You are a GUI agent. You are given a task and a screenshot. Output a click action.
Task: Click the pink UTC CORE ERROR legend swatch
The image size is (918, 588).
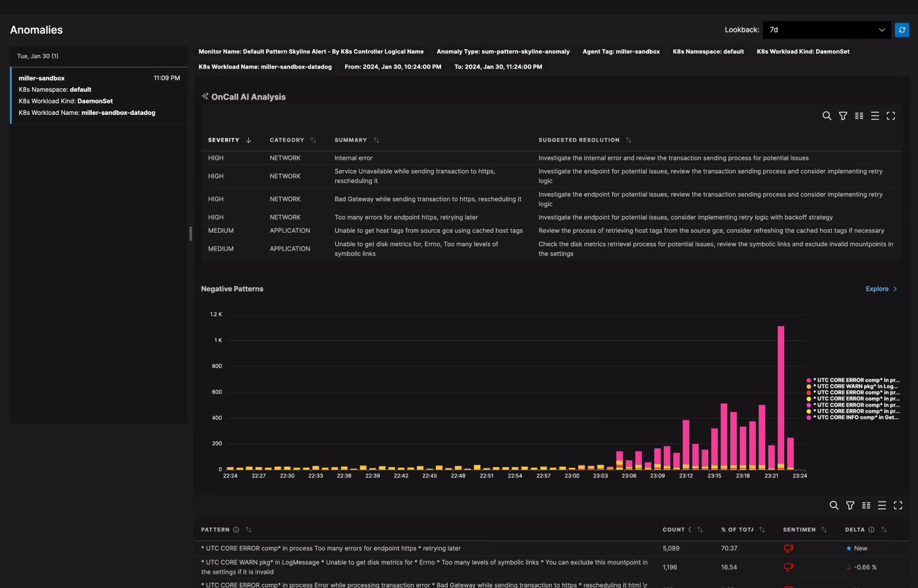(x=808, y=380)
